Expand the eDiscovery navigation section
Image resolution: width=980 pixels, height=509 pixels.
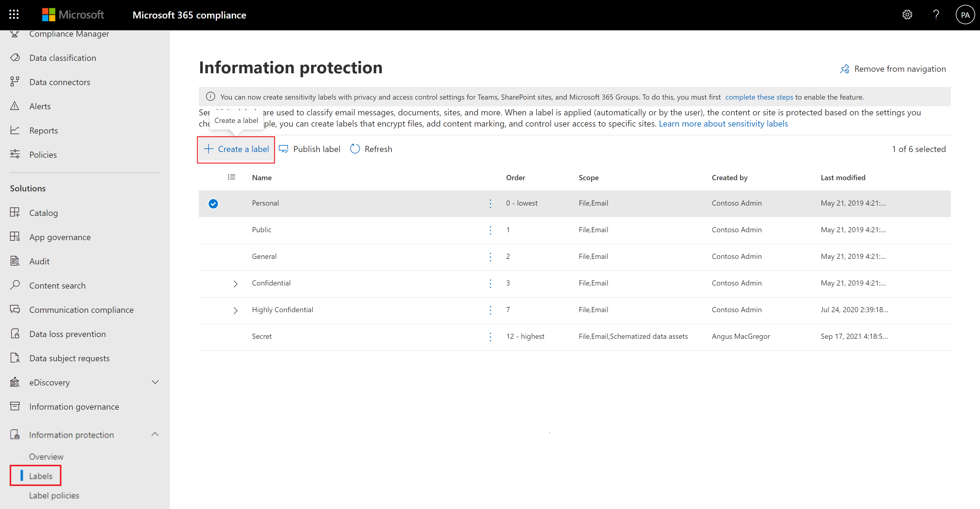[x=155, y=382]
